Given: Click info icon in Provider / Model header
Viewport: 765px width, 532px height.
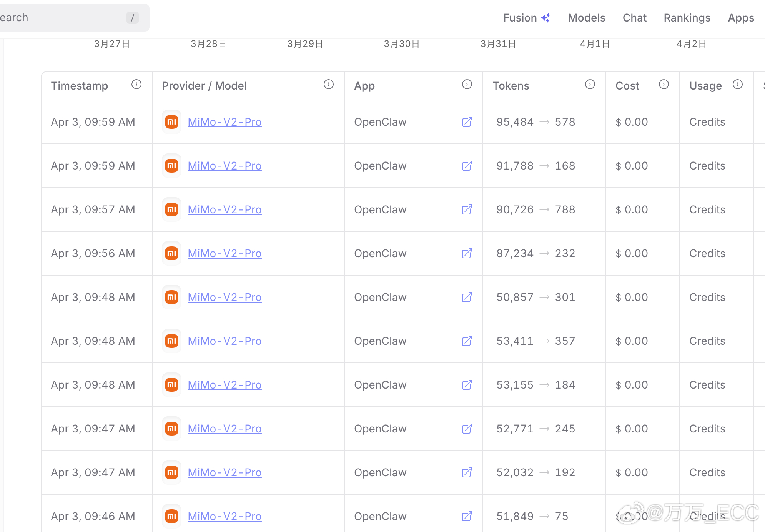Looking at the screenshot, I should tap(329, 84).
